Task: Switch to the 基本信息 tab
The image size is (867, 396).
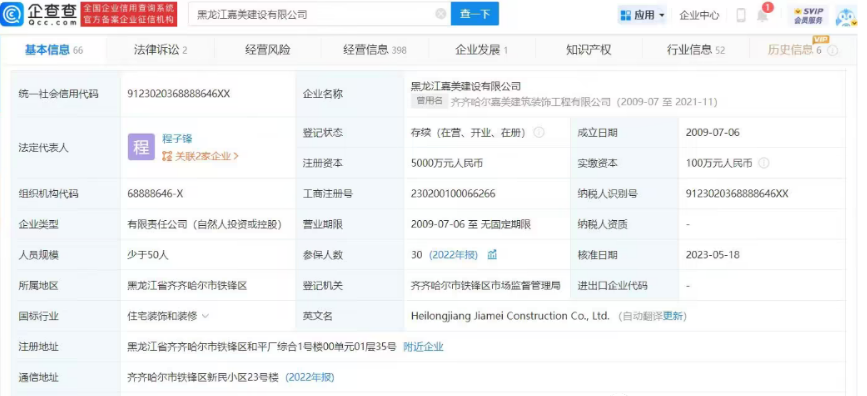Action: (54, 50)
